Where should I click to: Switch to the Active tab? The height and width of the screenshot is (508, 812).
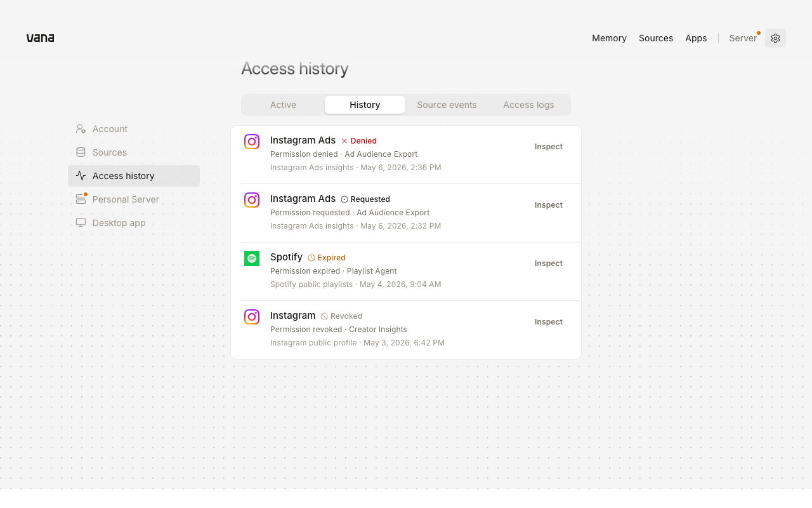[x=283, y=105]
